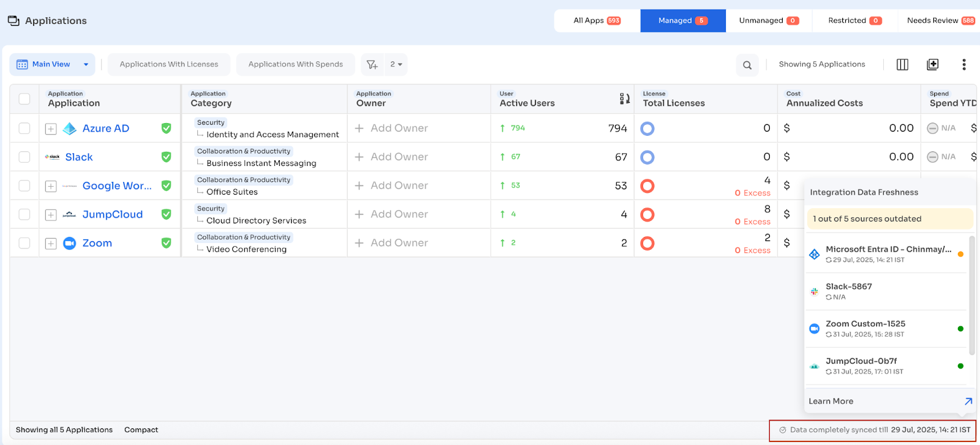Toggle the select-all header checkbox
This screenshot has height=445, width=980.
tap(24, 99)
